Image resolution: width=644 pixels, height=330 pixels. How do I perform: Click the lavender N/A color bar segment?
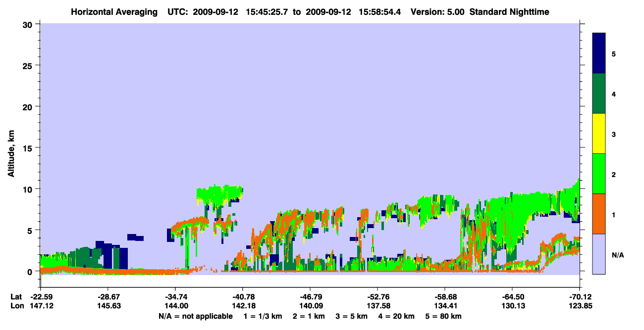(599, 254)
